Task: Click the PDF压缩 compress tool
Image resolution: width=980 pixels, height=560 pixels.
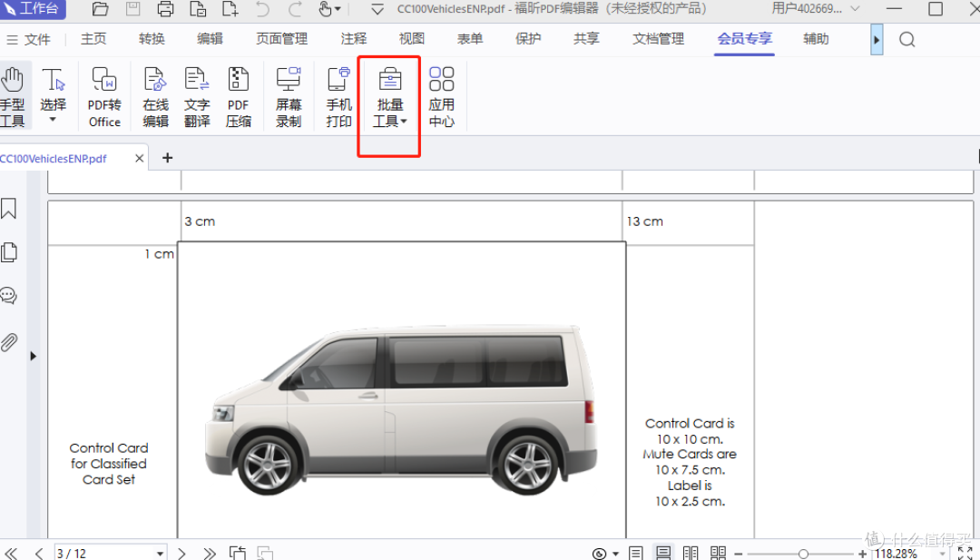Action: click(x=238, y=96)
